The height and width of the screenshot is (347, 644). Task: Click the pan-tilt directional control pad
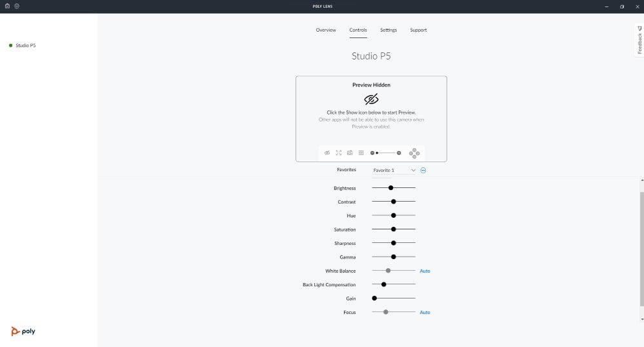pyautogui.click(x=414, y=153)
